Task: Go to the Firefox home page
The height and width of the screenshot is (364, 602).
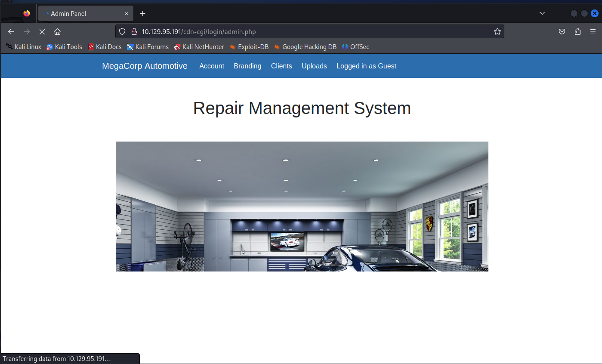Action: point(57,31)
